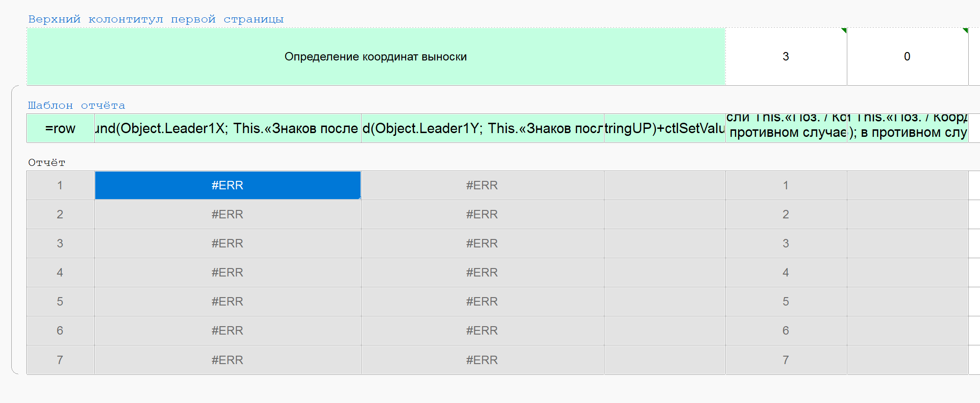Select the 'tringUP)+ctlSetValu' template cell
This screenshot has width=980, height=403.
[664, 128]
